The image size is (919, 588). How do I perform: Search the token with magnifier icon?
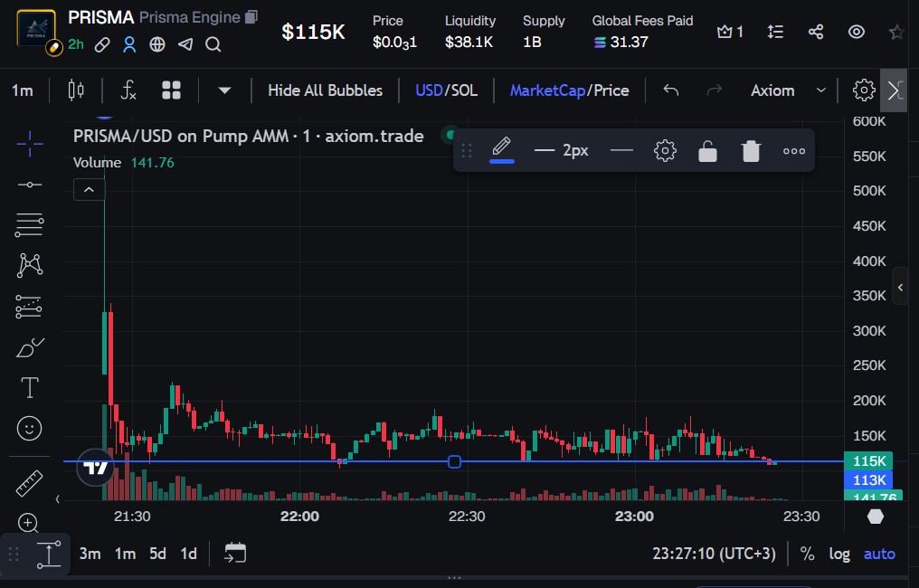click(x=213, y=44)
